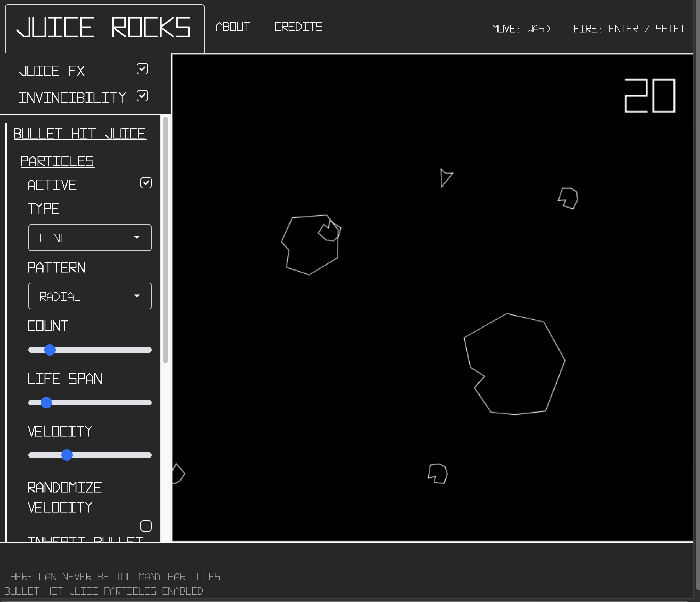700x602 pixels.
Task: Click the asteroid at the left edge
Action: (178, 474)
